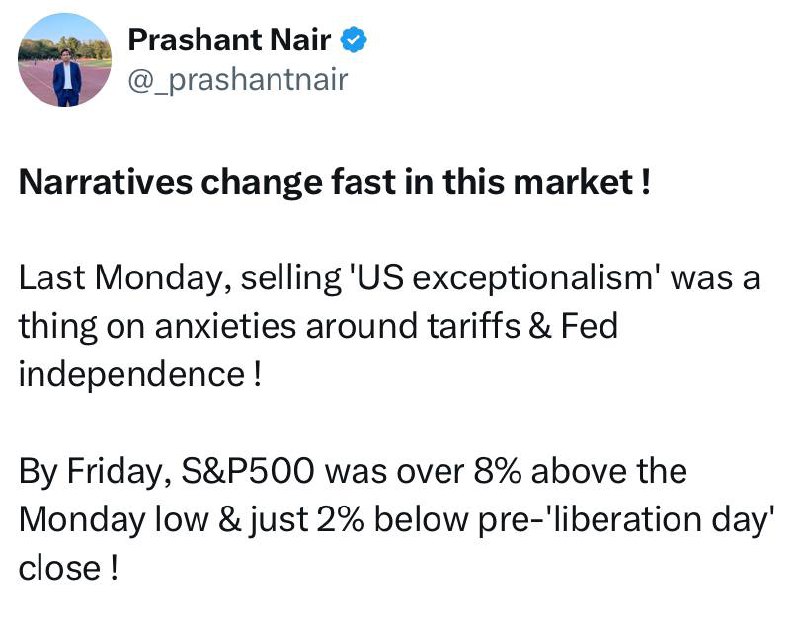Viewport: 800px width, 624px height.
Task: Click the final word 'close'
Action: 60,568
